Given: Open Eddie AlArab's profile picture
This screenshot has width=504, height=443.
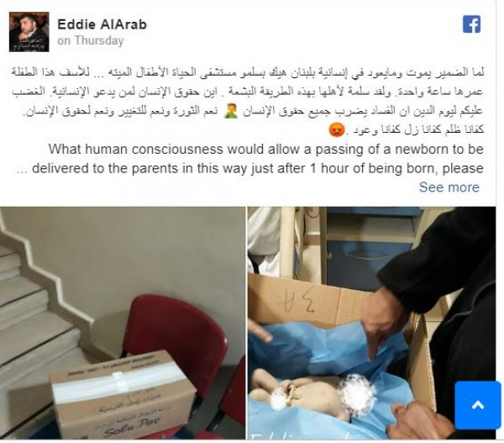Looking at the screenshot, I should tap(29, 32).
